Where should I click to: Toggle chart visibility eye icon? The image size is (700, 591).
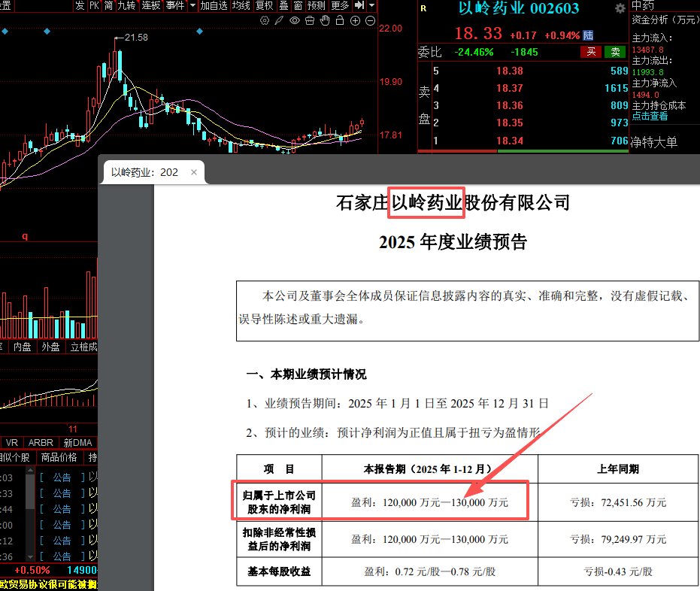[x=294, y=21]
